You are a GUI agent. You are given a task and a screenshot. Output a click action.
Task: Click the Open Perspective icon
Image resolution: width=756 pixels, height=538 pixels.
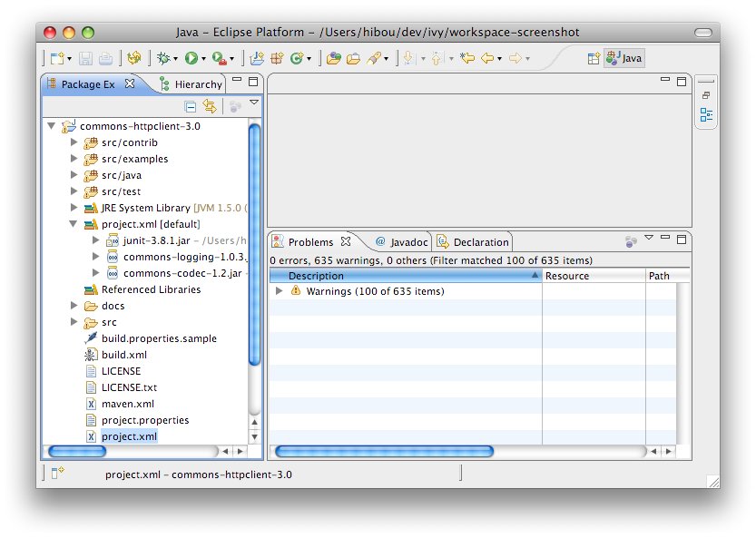(594, 58)
